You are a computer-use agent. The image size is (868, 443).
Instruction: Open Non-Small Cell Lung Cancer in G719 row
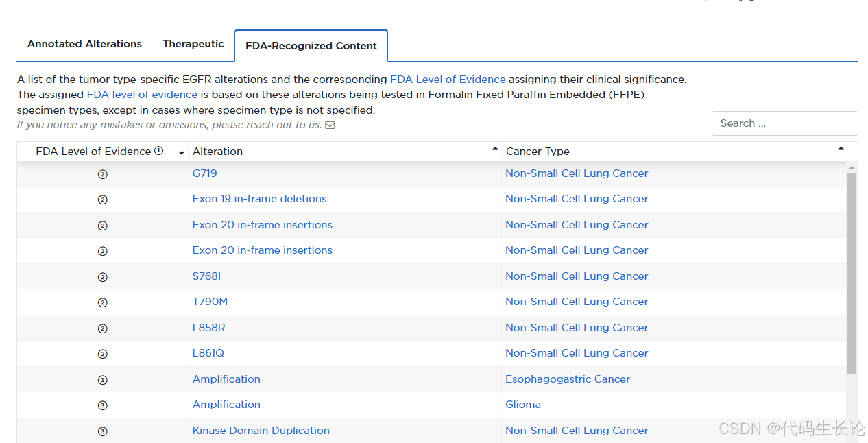click(577, 173)
